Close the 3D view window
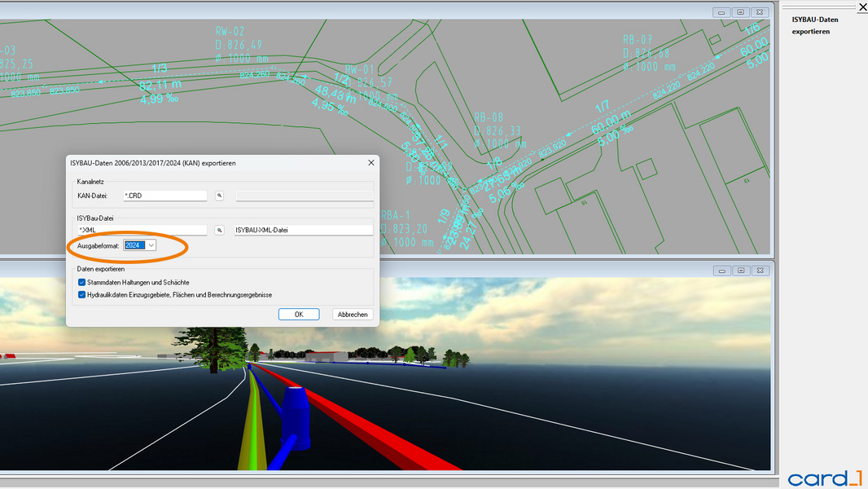868x489 pixels. click(760, 271)
